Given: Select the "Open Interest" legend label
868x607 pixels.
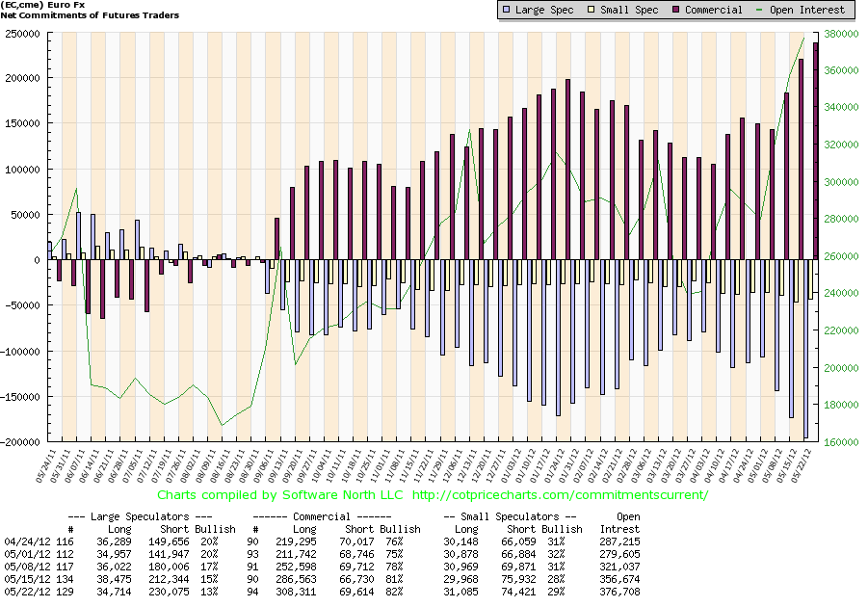Looking at the screenshot, I should 807,10.
